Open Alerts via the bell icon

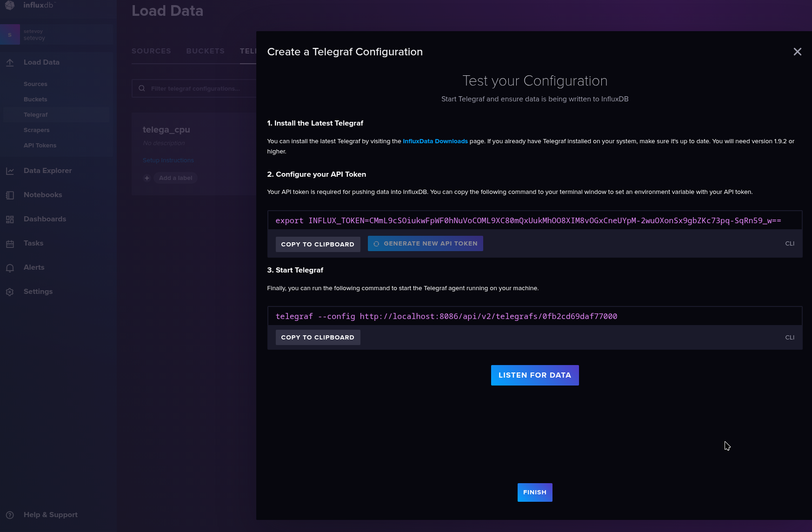(x=10, y=268)
